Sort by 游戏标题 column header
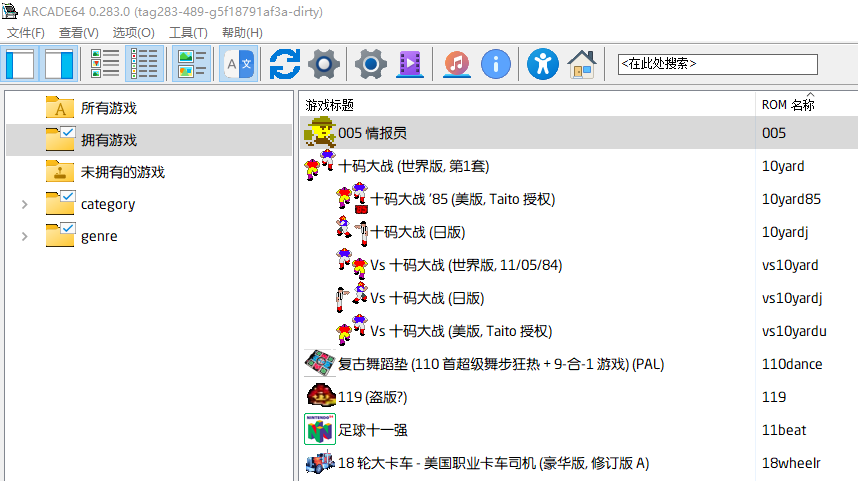 coord(527,105)
